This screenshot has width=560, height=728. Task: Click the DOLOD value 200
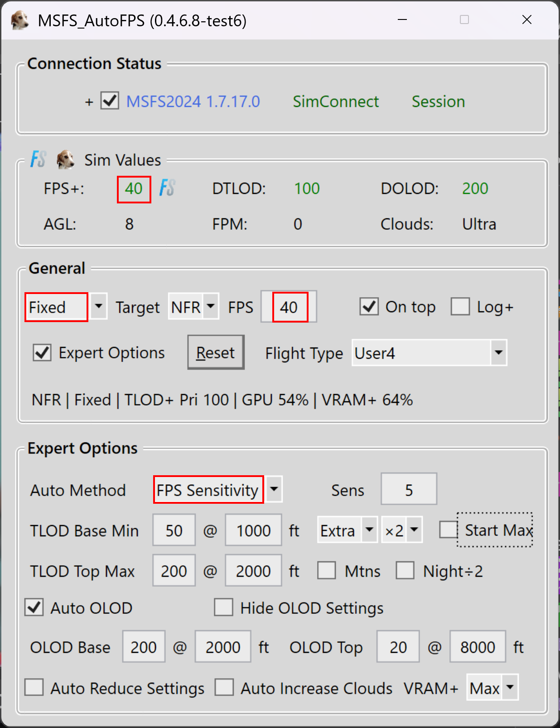point(475,188)
